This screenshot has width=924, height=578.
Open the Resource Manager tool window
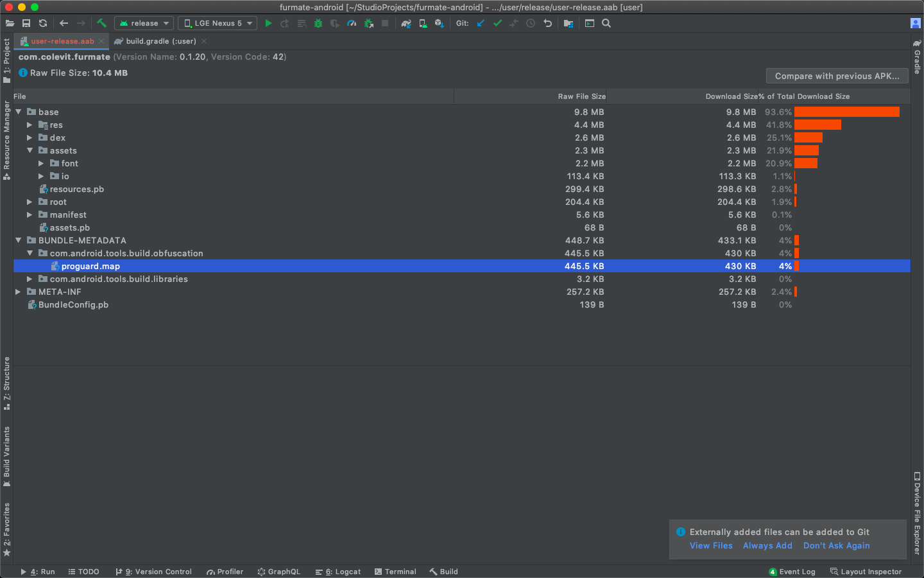pos(6,139)
